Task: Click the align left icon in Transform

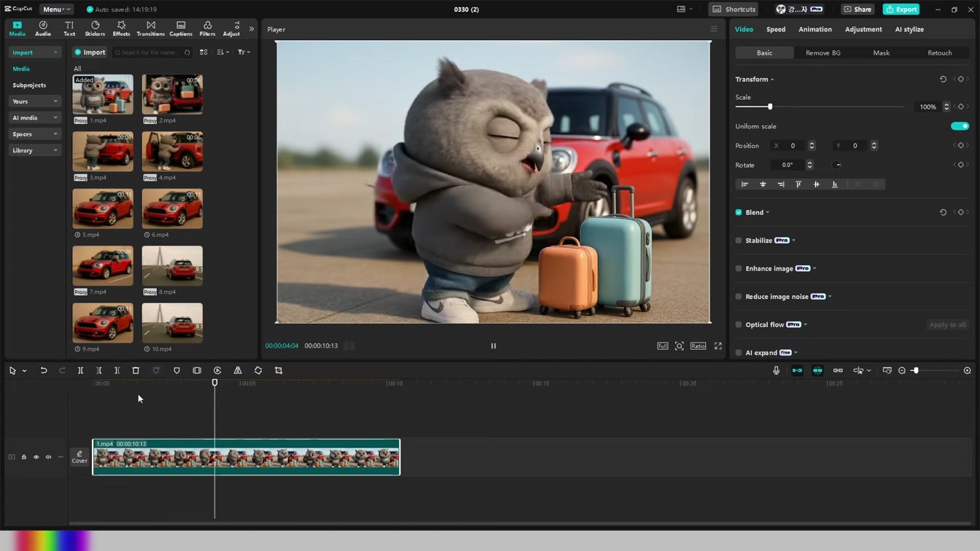Action: (744, 184)
